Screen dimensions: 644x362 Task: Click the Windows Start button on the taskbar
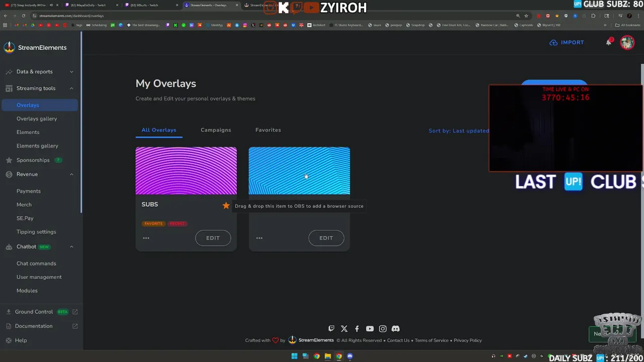pos(294,356)
